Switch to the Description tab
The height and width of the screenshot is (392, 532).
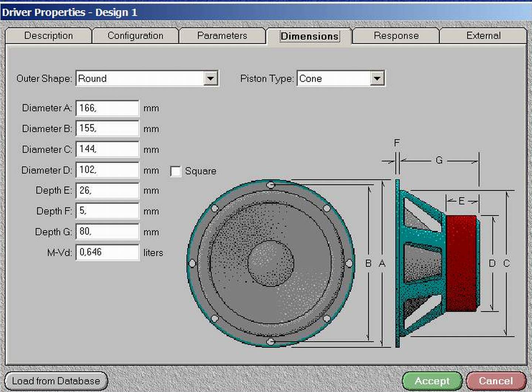(x=48, y=36)
